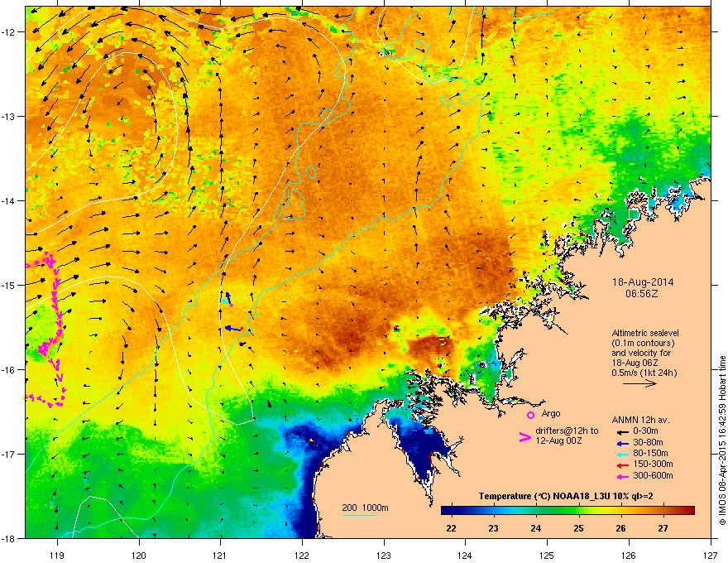Click the '300-600m' depth label
Screen dimensions: 728x563
click(x=653, y=476)
